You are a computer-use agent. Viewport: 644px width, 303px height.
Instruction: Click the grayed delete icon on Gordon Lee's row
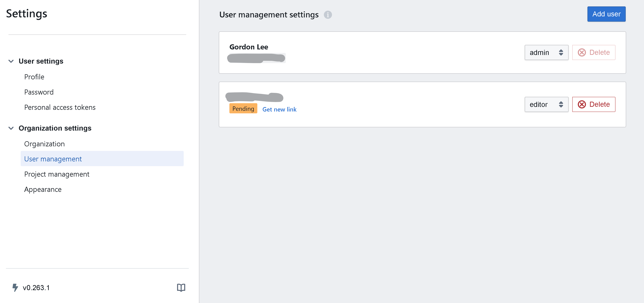tap(582, 52)
